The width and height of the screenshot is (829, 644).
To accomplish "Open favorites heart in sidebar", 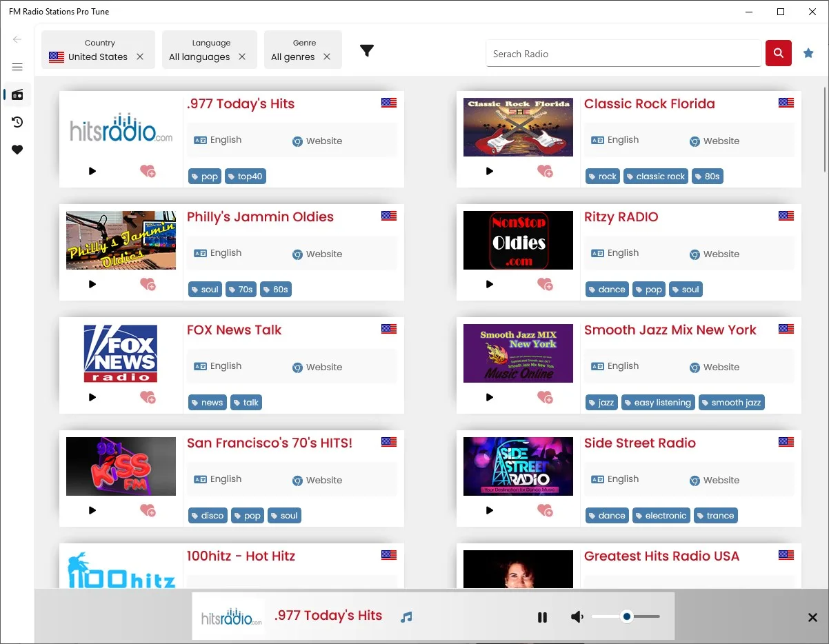I will 17,150.
